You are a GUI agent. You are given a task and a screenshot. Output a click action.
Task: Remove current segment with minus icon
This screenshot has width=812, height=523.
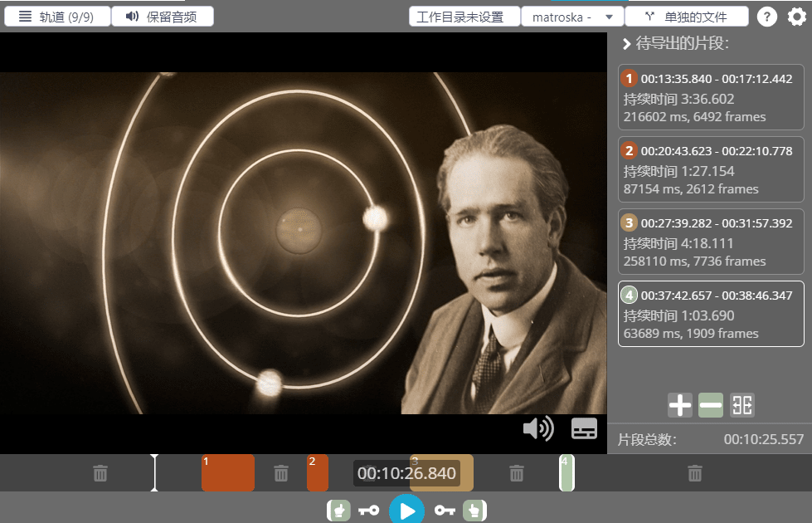(711, 405)
